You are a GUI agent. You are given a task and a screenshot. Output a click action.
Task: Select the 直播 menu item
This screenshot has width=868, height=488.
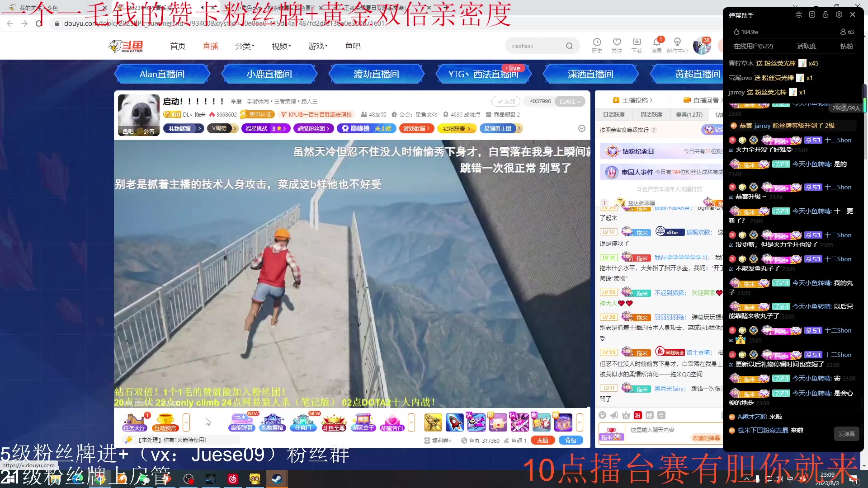tap(210, 46)
